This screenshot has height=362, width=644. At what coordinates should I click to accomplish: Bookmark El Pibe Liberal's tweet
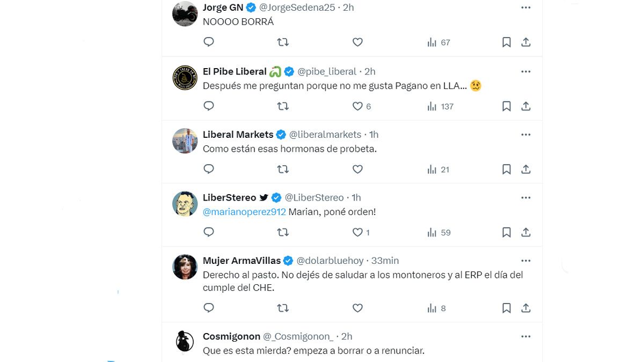click(x=506, y=106)
